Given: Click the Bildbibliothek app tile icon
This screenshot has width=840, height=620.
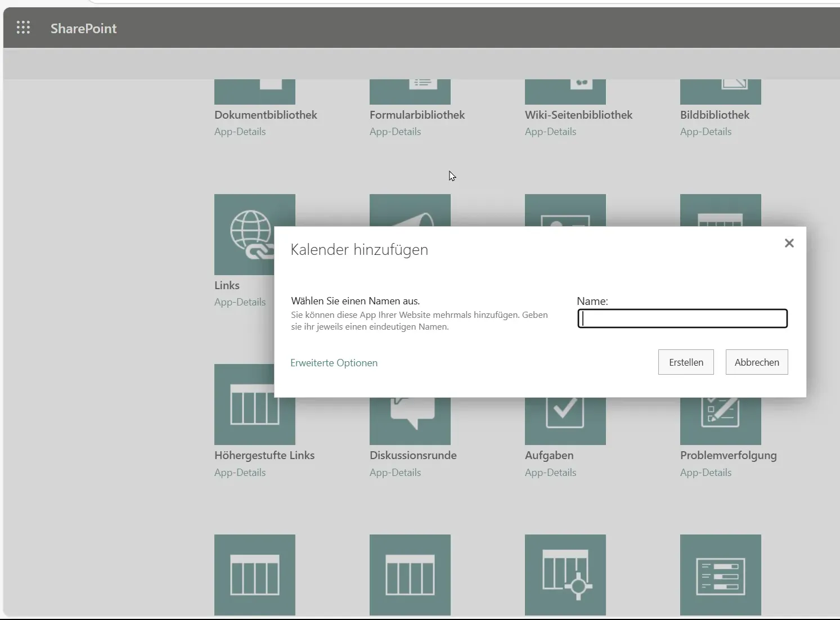Looking at the screenshot, I should tap(721, 92).
